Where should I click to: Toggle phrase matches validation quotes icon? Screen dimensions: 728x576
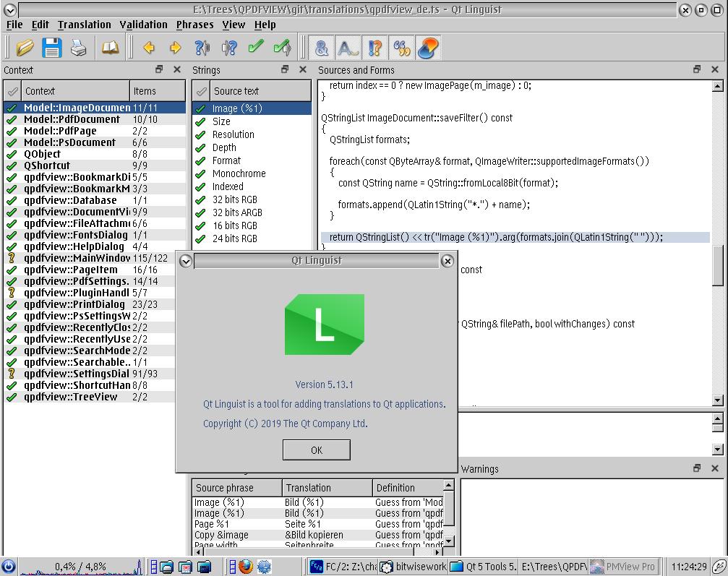point(401,48)
